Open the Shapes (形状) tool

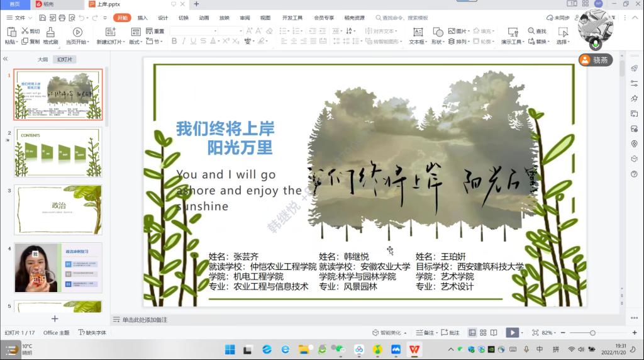click(x=437, y=31)
